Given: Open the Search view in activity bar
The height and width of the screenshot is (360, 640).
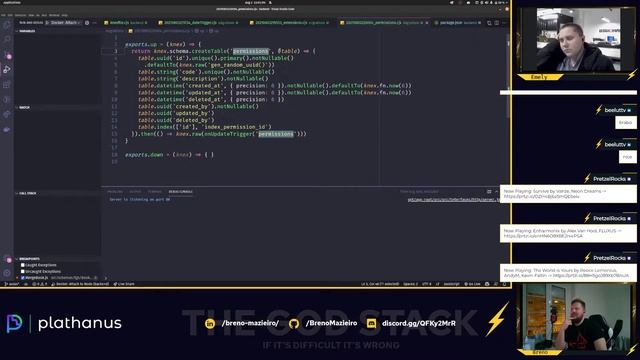Looking at the screenshot, I should (7, 39).
